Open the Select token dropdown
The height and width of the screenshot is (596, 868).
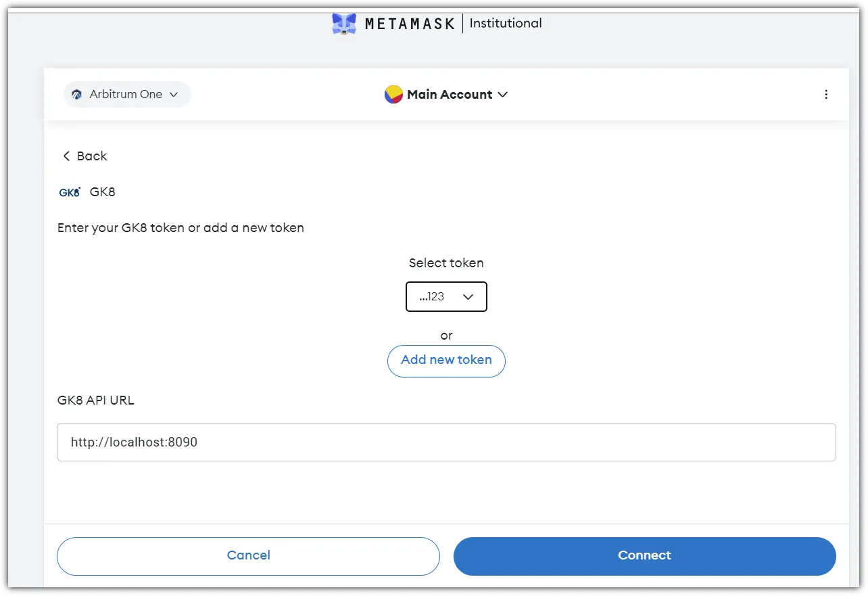point(446,297)
